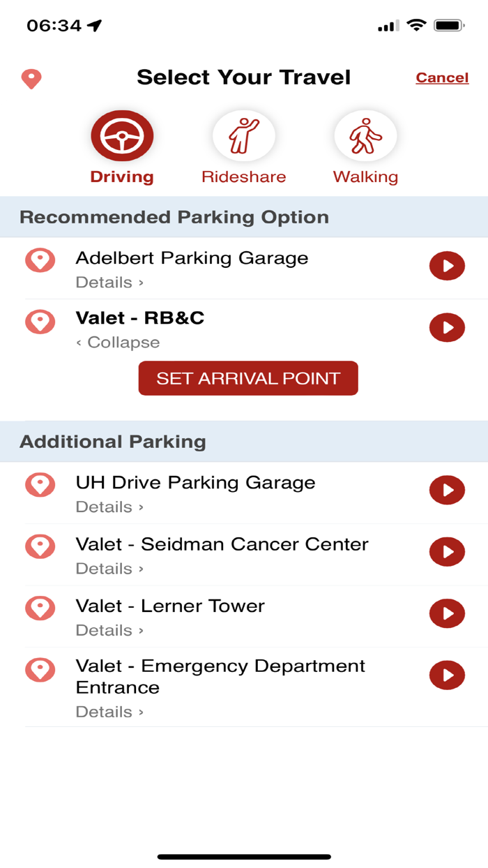Tap the home indicator bar at bottom
The height and width of the screenshot is (868, 488).
[x=243, y=854]
